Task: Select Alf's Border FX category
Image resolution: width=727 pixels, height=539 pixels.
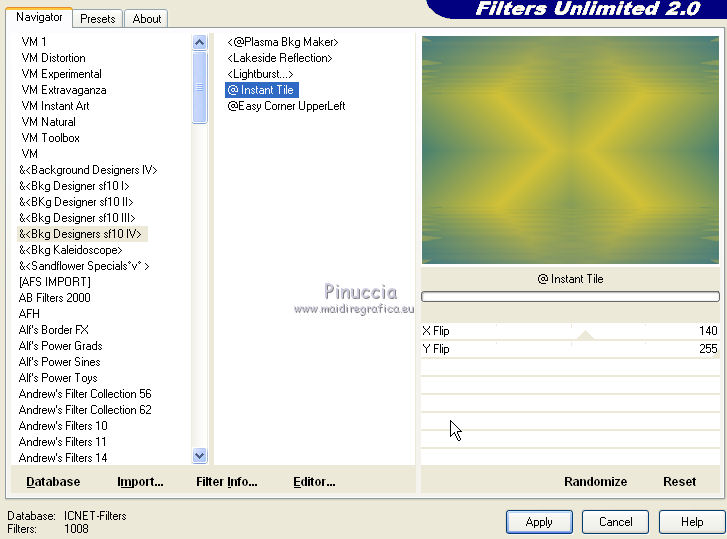Action: pos(53,330)
